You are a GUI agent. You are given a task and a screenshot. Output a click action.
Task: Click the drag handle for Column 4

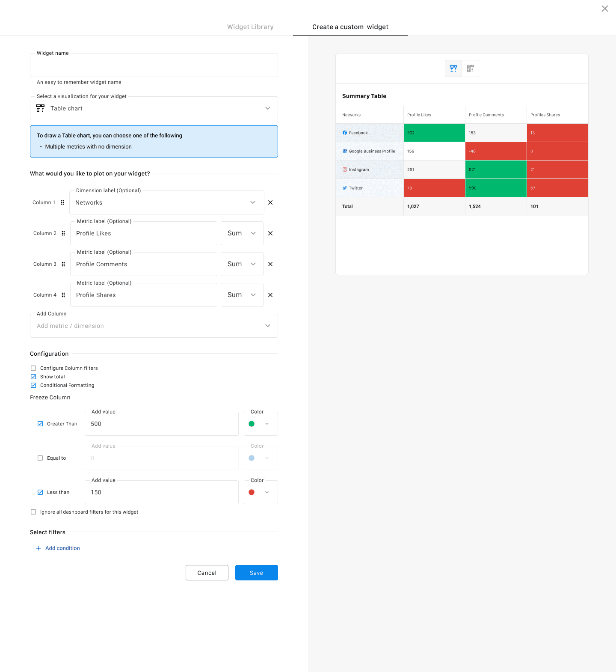(63, 295)
